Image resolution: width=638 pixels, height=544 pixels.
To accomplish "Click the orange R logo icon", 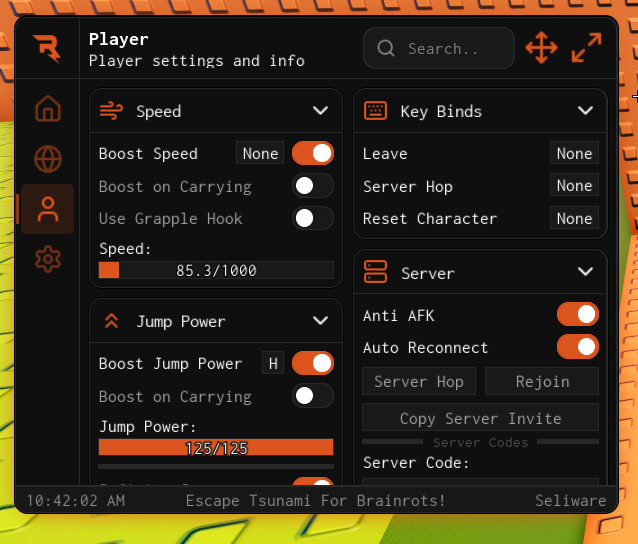I will tap(47, 48).
